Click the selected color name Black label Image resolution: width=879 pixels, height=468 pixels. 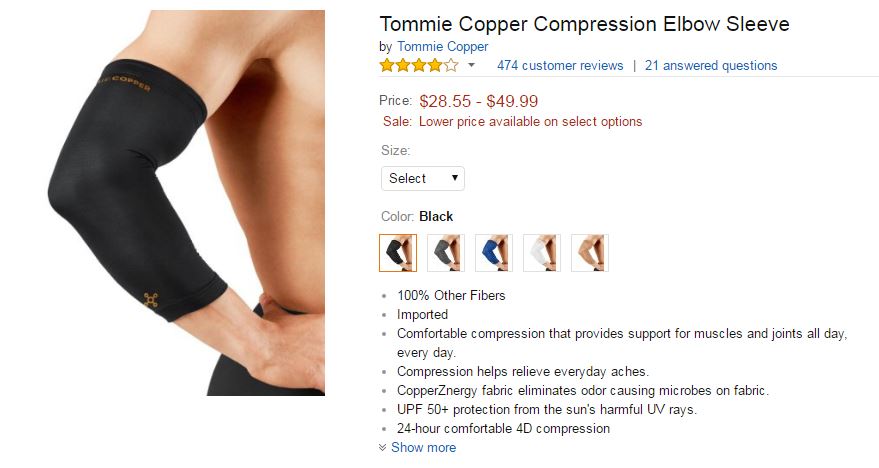click(x=436, y=216)
